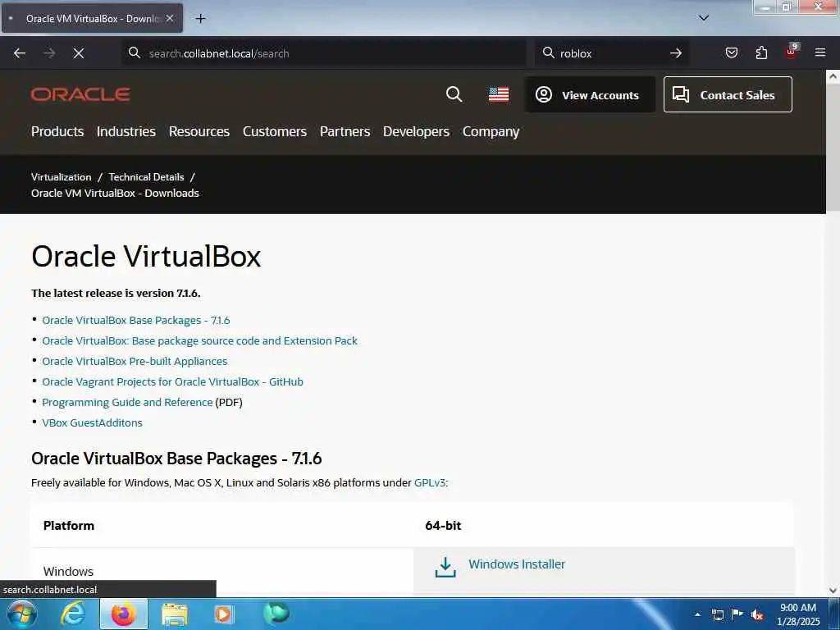Open the Pocket save icon in the toolbar
The width and height of the screenshot is (840, 630).
[731, 52]
